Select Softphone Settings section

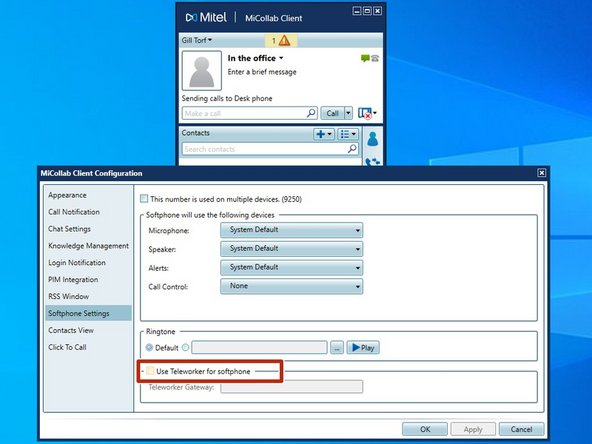[88, 313]
